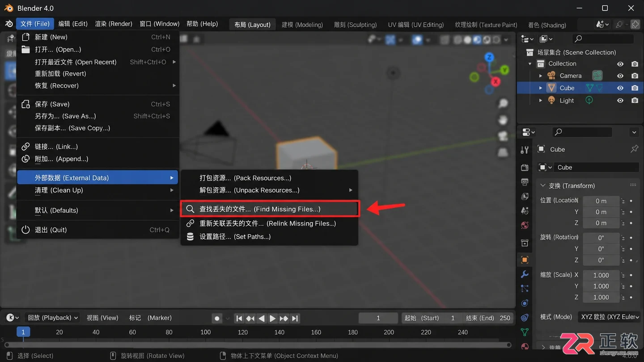Open the properties options dropdown chevron
The width and height of the screenshot is (644, 362).
coord(634,132)
